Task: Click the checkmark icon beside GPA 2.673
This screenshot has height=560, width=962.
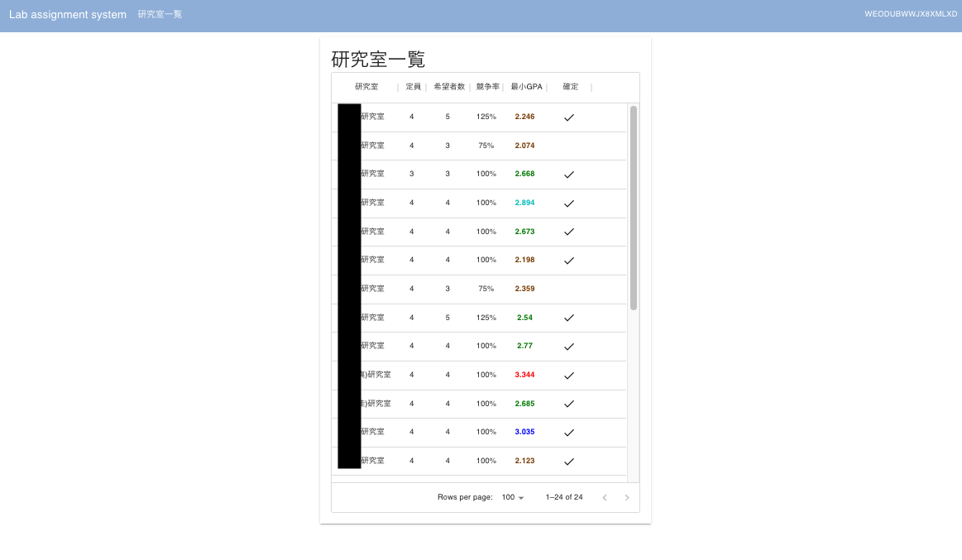Action: pos(568,232)
